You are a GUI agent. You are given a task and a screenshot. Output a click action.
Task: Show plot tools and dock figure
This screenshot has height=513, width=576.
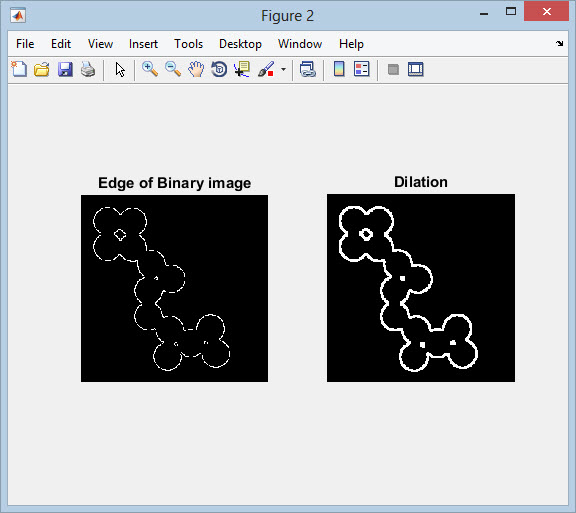(x=415, y=69)
